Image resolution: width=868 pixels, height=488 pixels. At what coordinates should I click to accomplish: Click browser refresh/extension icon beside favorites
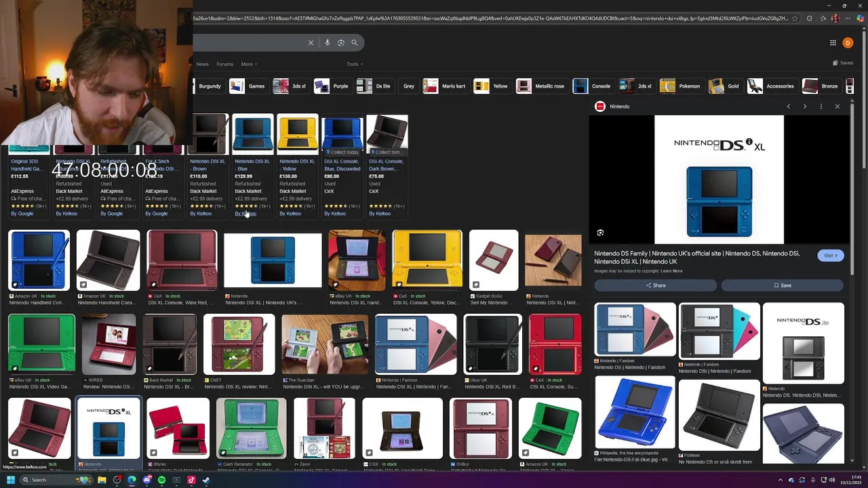click(809, 18)
